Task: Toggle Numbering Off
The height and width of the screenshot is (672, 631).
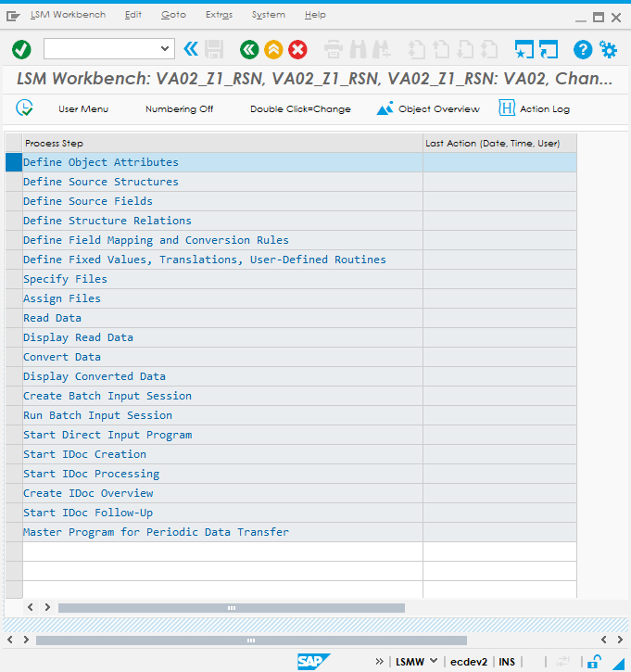Action: click(179, 109)
